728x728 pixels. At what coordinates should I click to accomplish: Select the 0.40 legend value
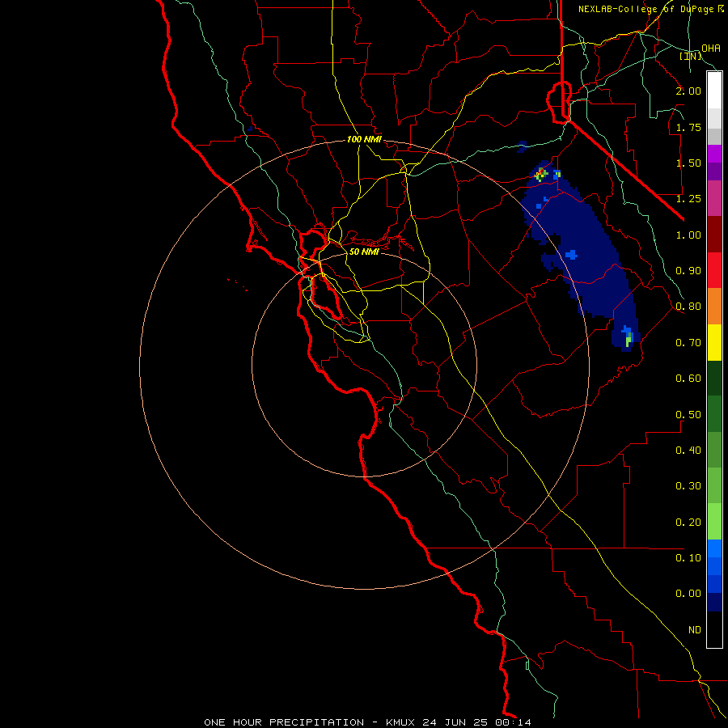pyautogui.click(x=688, y=451)
